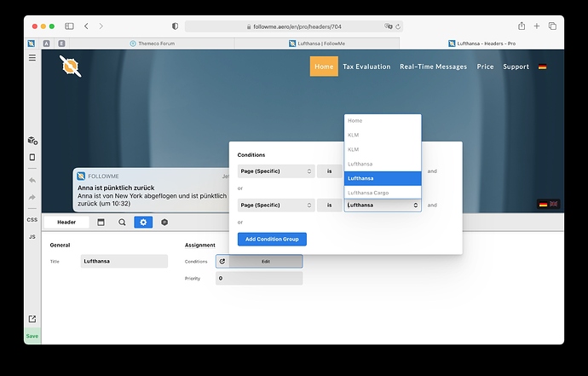Open Safari share menu
This screenshot has width=588, height=376.
[522, 26]
